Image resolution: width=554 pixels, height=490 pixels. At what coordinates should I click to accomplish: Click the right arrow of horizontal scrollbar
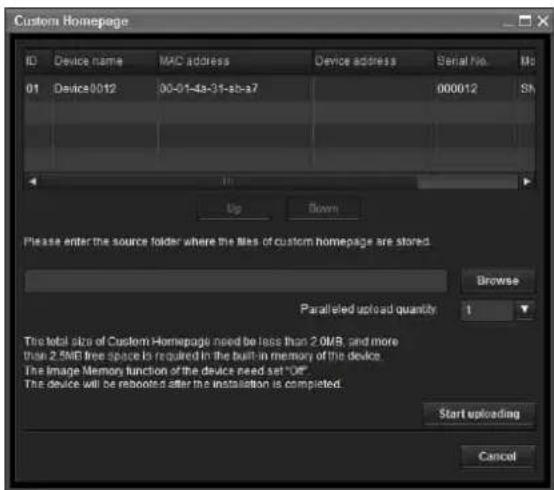[526, 182]
